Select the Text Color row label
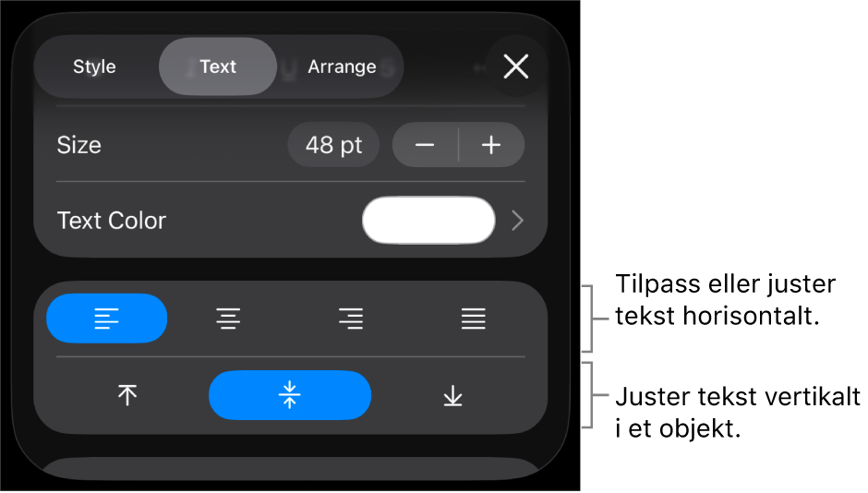Viewport: 868px width, 493px height. (111, 221)
